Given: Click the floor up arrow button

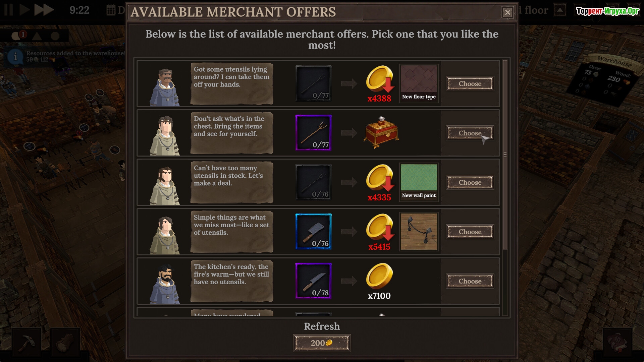Looking at the screenshot, I should point(559,10).
